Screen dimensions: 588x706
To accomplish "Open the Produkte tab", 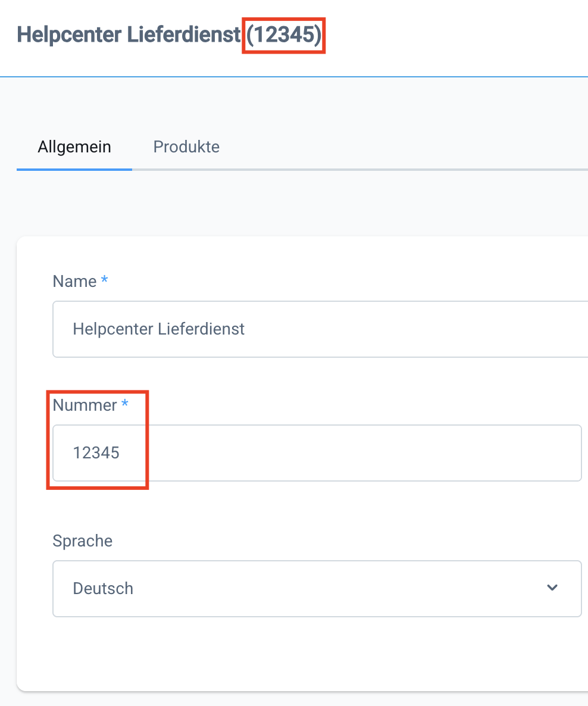I will 186,147.
